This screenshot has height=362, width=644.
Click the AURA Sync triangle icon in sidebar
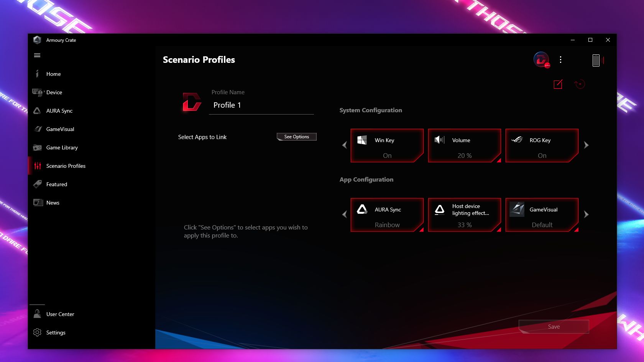[37, 111]
